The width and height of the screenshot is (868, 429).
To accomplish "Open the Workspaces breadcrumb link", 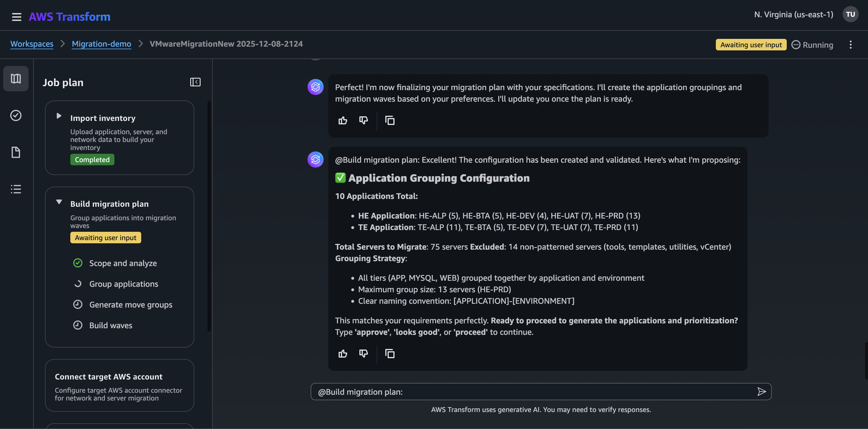I will (32, 44).
